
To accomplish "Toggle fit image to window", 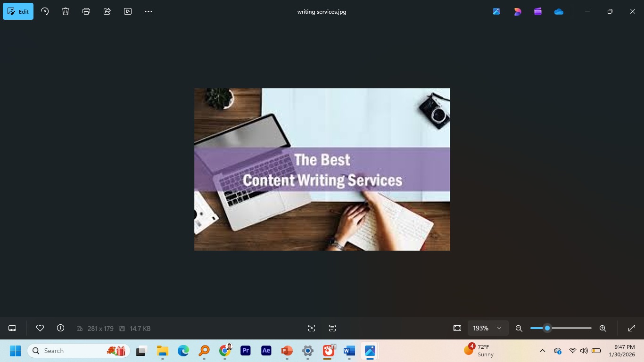I will tap(457, 328).
